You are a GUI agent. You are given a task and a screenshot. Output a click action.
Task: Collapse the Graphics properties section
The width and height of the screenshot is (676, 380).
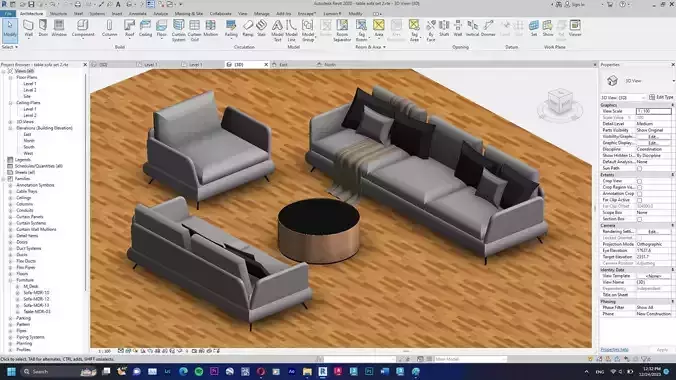pyautogui.click(x=672, y=105)
